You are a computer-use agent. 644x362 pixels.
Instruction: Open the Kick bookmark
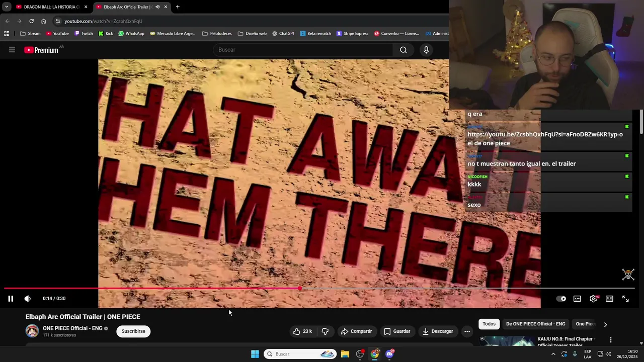106,34
